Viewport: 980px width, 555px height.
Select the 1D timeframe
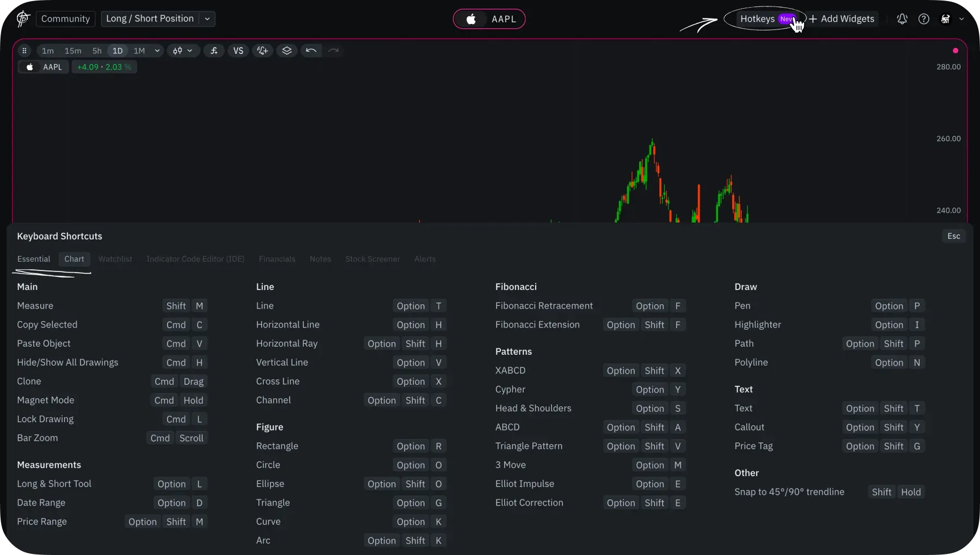point(118,51)
